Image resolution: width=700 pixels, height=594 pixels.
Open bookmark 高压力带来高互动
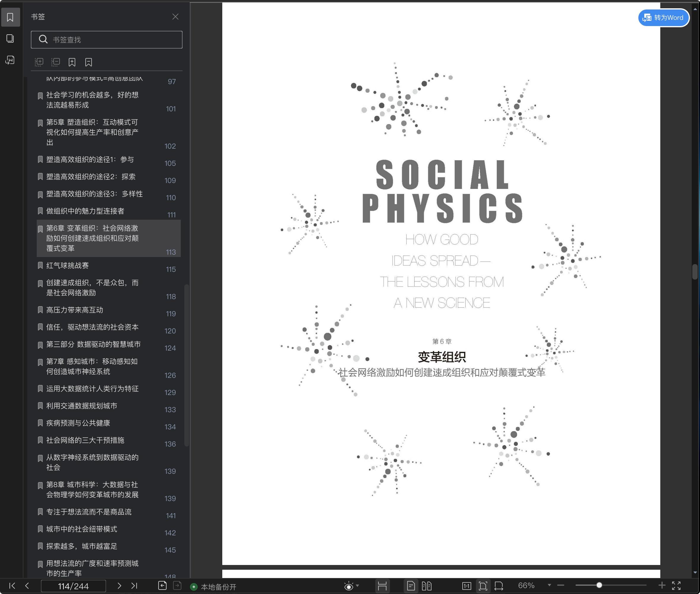pos(108,310)
